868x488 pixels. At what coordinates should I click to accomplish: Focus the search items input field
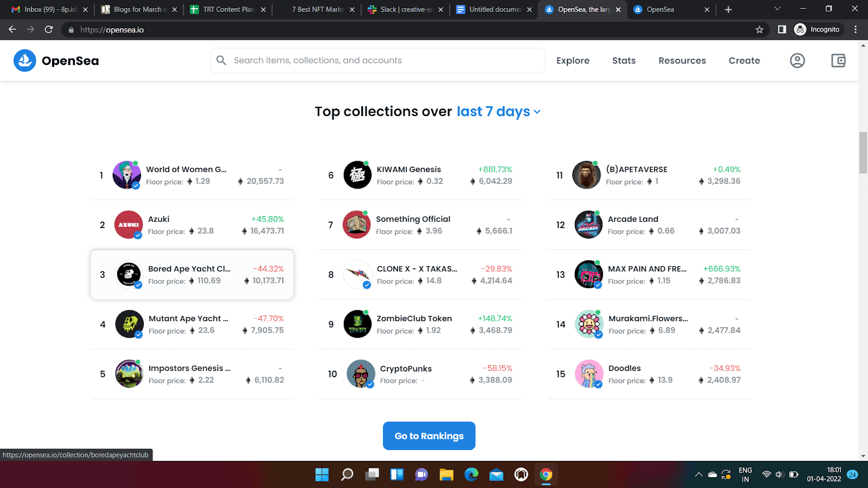click(x=377, y=60)
